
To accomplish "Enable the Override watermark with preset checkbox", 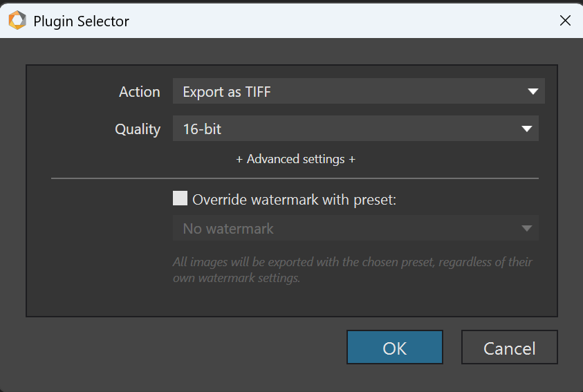I will tap(180, 198).
